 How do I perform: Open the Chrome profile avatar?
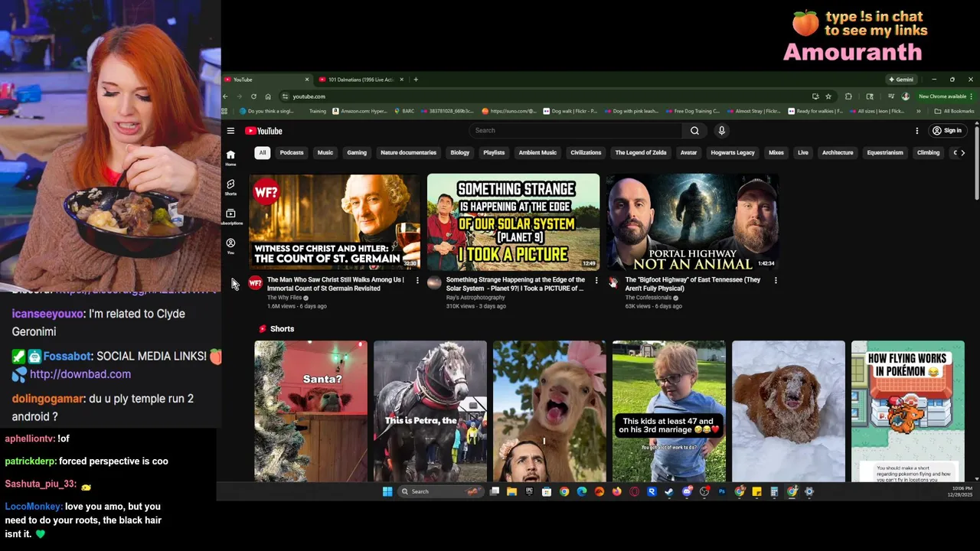906,96
